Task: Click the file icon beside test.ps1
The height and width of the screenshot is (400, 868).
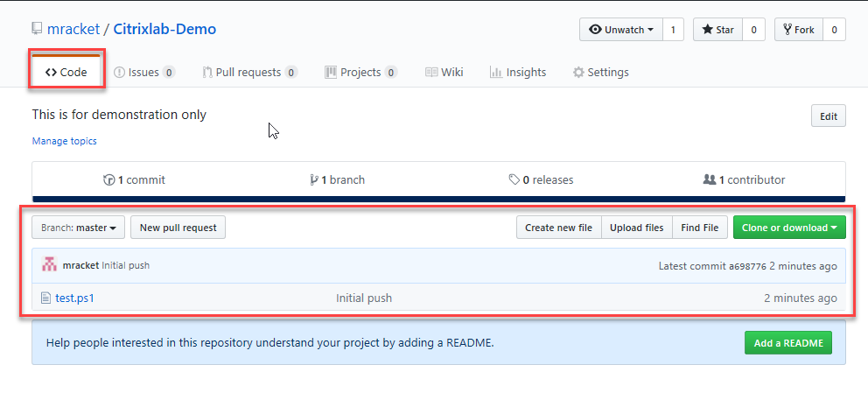Action: tap(46, 298)
